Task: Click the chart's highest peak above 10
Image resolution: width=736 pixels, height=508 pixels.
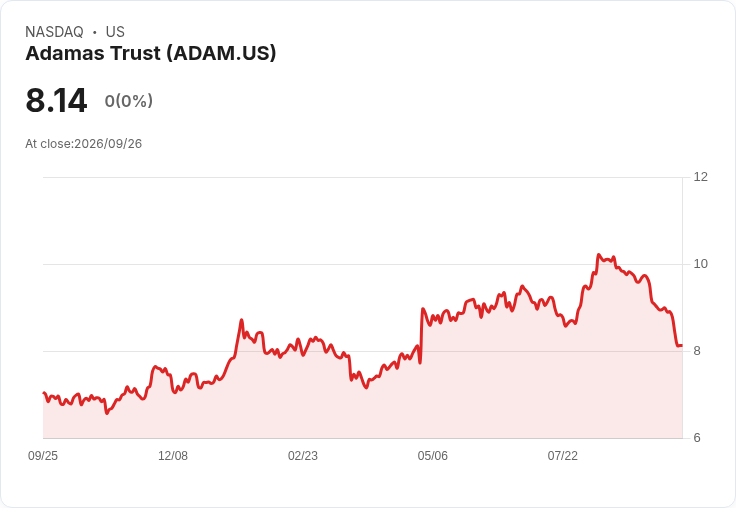Action: point(598,255)
